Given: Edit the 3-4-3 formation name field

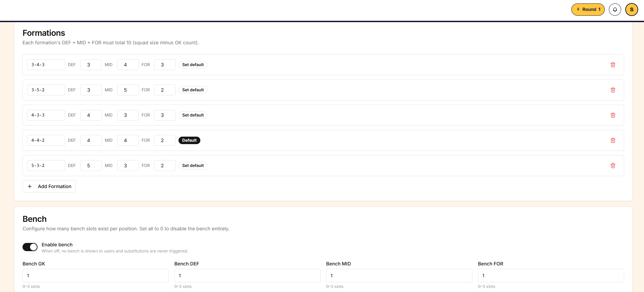Looking at the screenshot, I should click(x=46, y=65).
